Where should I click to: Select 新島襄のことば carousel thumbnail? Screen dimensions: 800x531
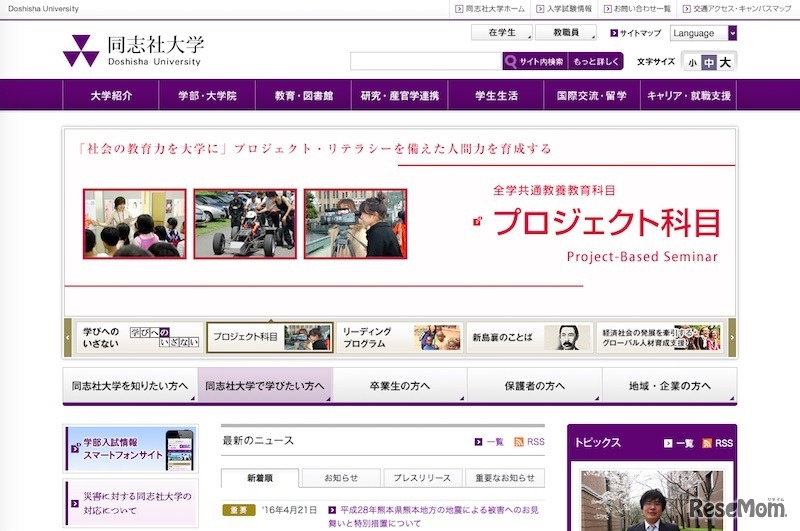pyautogui.click(x=530, y=337)
